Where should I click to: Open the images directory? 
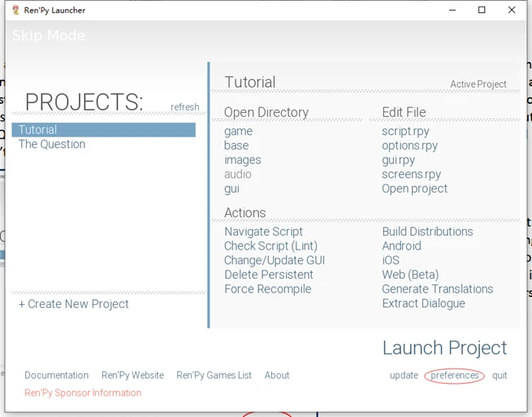pyautogui.click(x=242, y=159)
